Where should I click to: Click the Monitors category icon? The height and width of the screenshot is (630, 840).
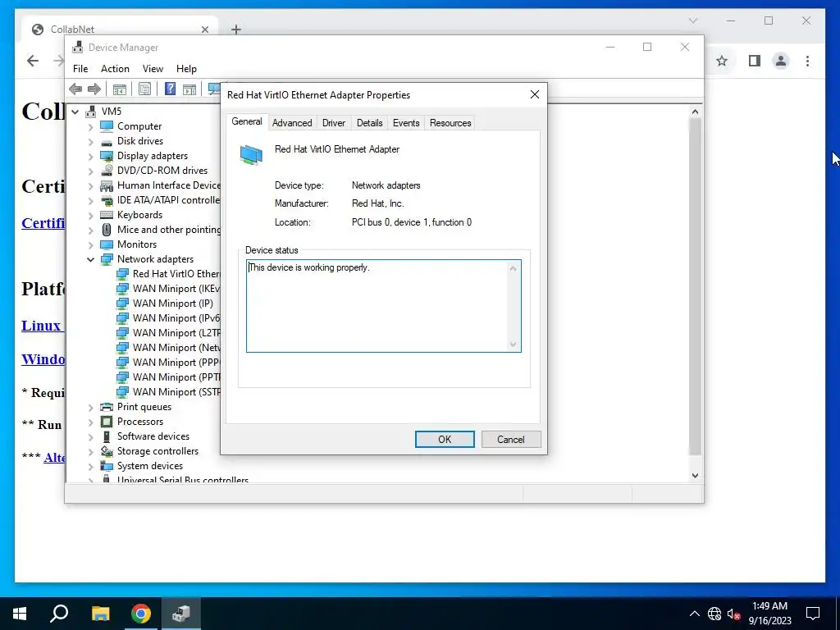pyautogui.click(x=107, y=244)
